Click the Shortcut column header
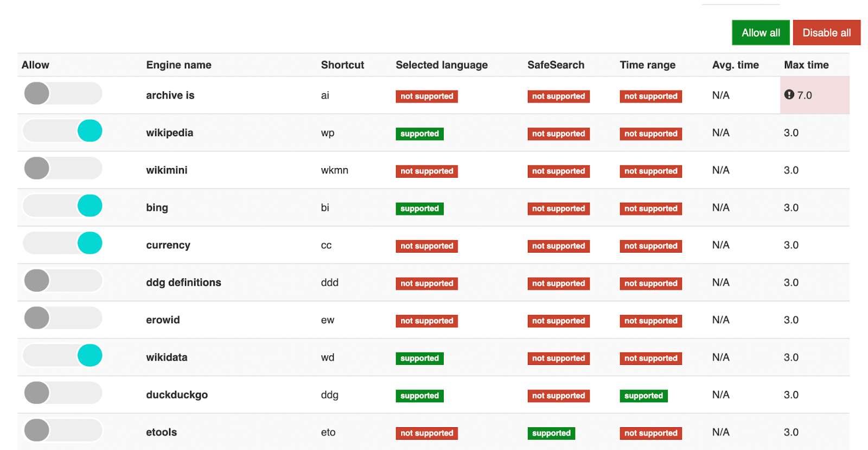The height and width of the screenshot is (450, 868). click(x=342, y=65)
